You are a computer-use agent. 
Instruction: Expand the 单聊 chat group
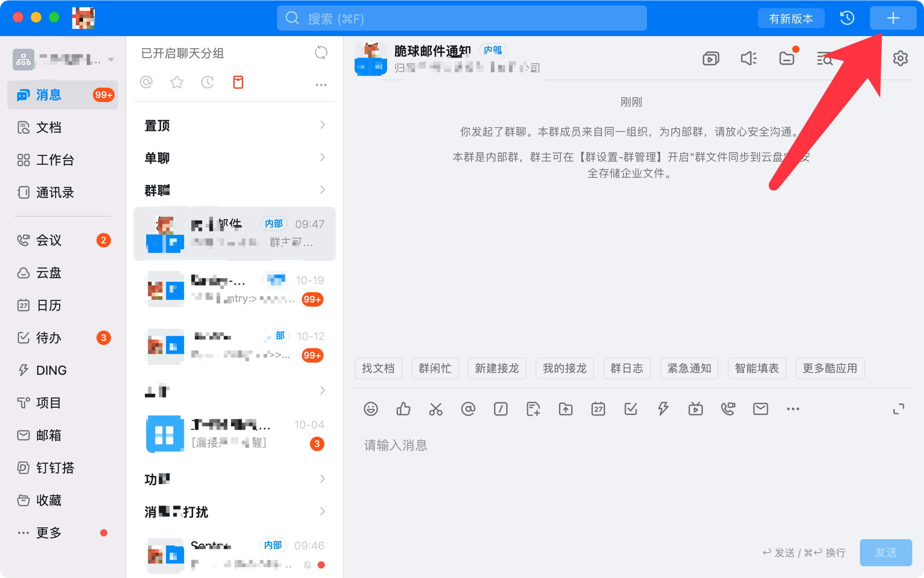point(235,158)
